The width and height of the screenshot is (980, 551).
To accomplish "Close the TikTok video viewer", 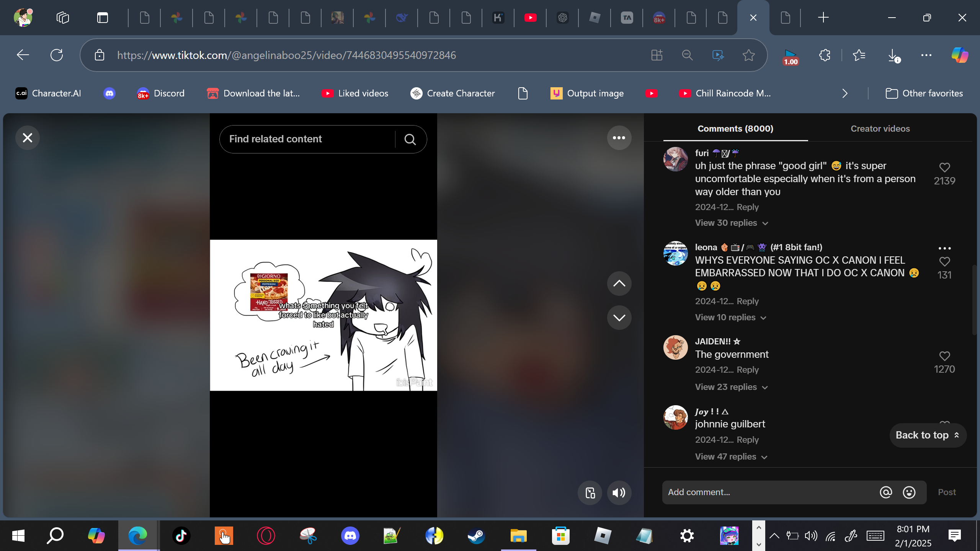I will [27, 138].
